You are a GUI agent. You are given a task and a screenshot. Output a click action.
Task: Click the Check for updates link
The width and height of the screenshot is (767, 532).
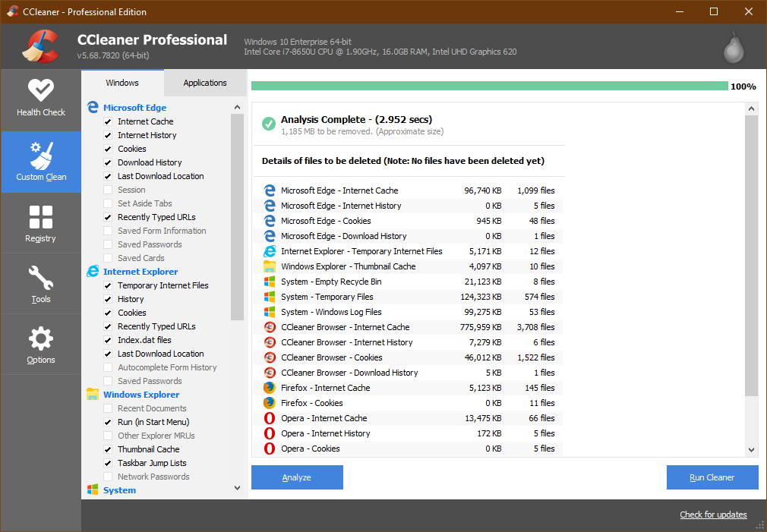[x=713, y=515]
